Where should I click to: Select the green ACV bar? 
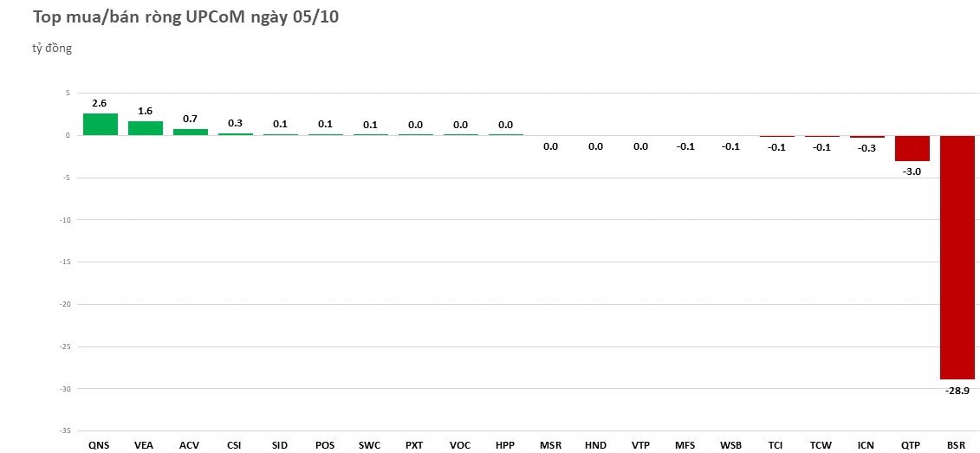point(190,132)
